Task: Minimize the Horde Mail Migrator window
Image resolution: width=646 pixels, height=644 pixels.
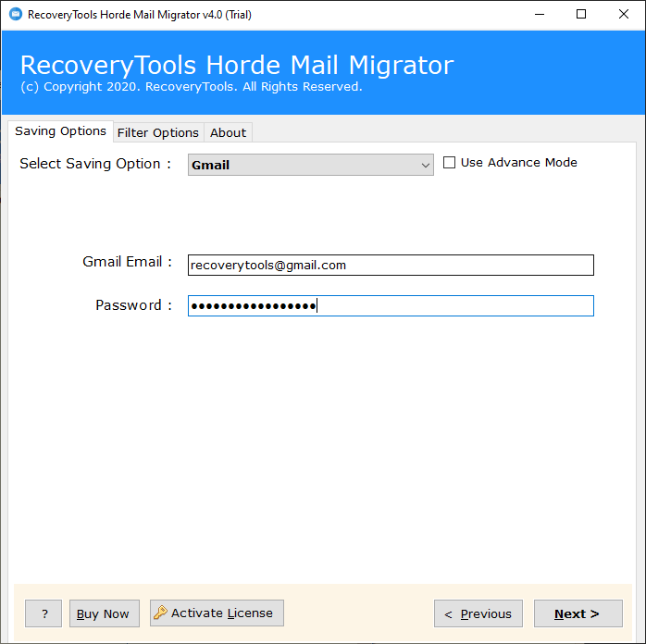Action: pos(540,15)
